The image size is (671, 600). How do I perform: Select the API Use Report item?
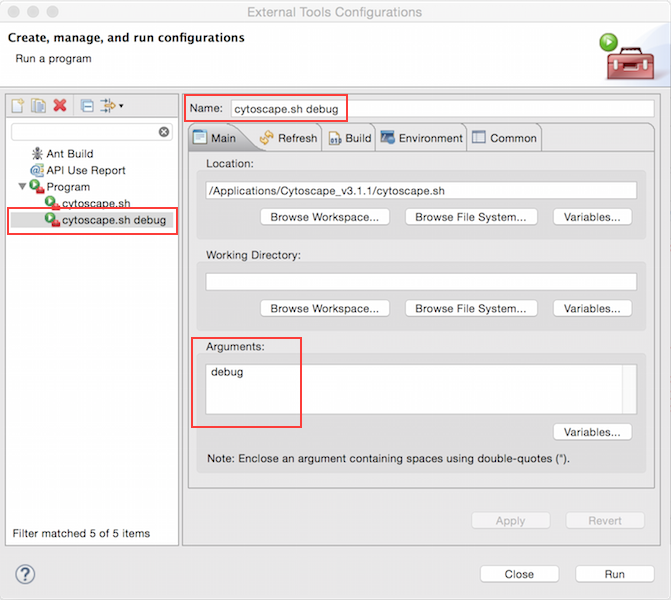point(86,170)
